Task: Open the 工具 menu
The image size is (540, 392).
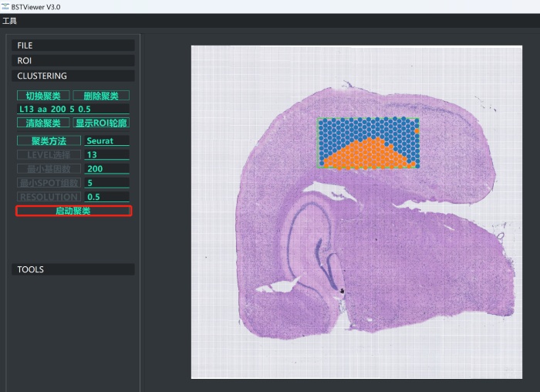Action: tap(9, 21)
